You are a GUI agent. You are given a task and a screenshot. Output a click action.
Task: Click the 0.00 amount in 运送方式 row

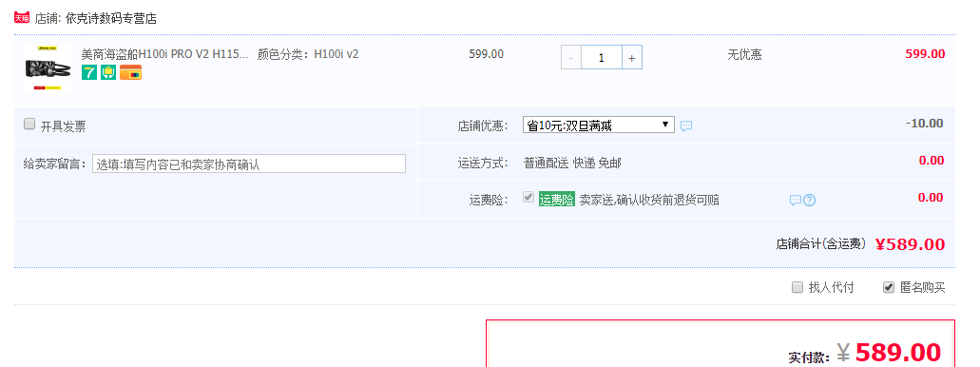(x=932, y=161)
